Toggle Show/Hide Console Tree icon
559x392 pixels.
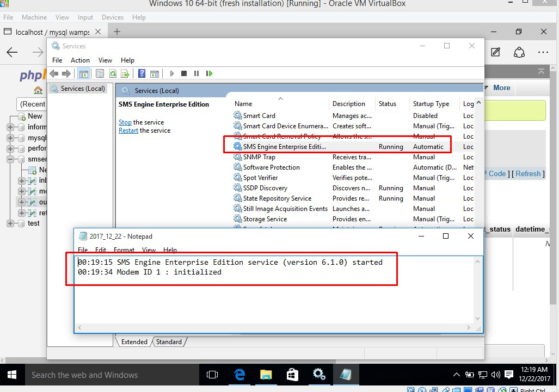(84, 73)
